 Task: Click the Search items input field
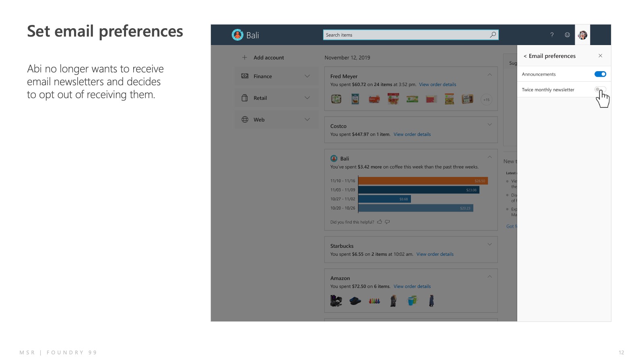point(407,35)
